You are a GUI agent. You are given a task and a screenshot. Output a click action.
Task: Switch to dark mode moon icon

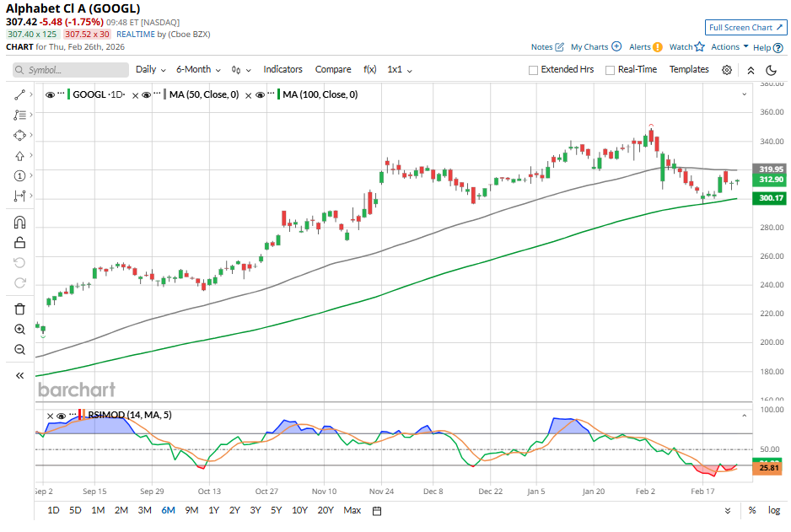tap(771, 70)
